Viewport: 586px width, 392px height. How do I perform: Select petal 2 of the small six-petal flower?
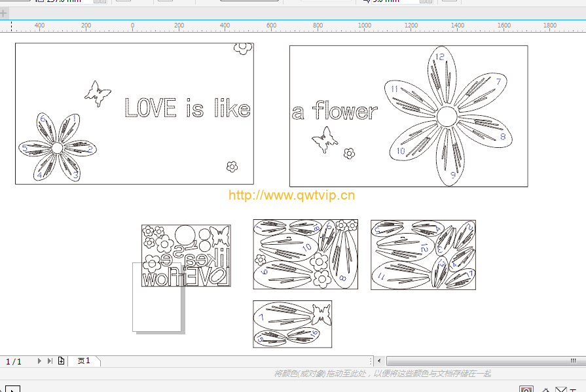(x=80, y=148)
